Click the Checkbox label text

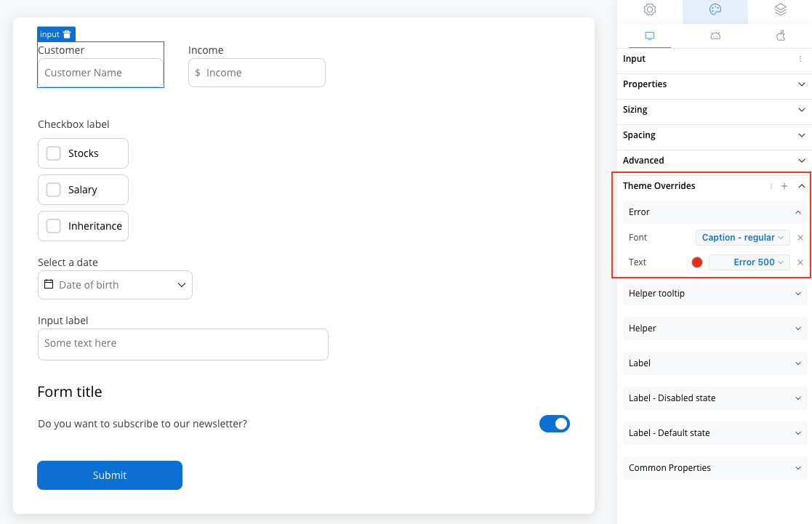(73, 124)
